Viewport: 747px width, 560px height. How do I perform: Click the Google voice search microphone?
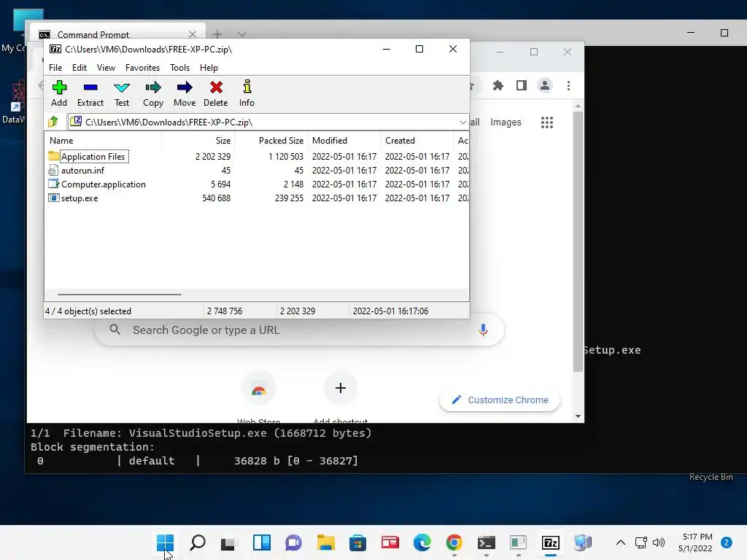pos(483,330)
